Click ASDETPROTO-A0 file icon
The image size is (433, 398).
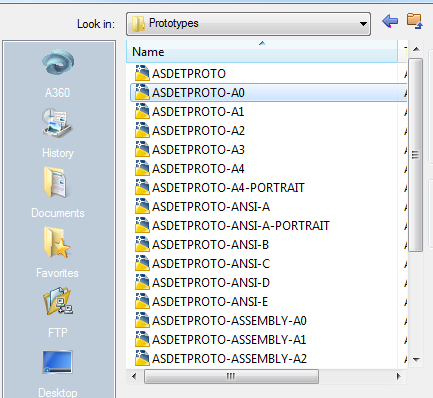tap(142, 92)
